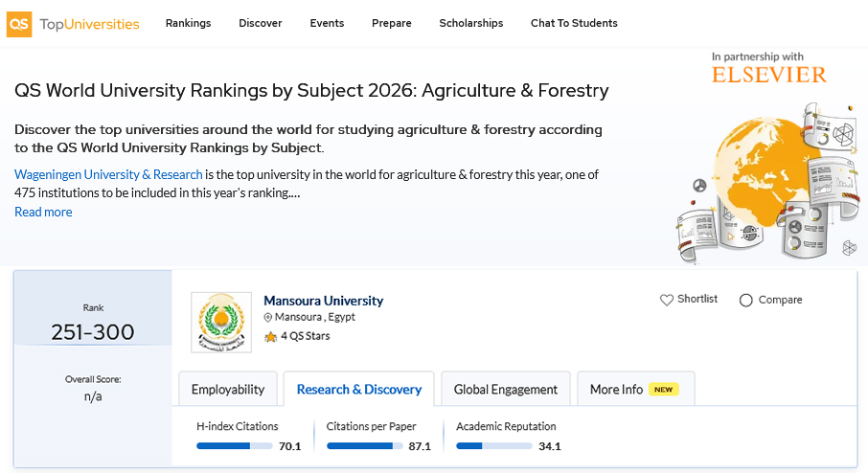
Task: Click the location pin icon beside Mansoura, Egypt
Action: point(268,318)
